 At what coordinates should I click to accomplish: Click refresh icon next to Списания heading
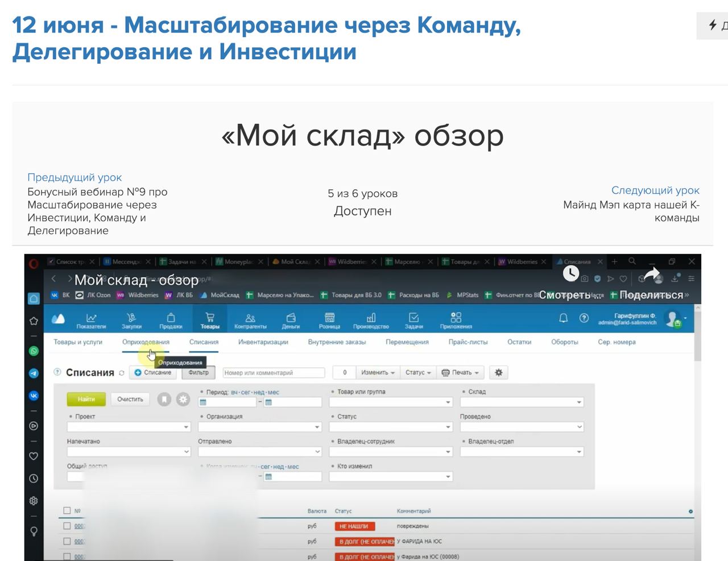[121, 373]
